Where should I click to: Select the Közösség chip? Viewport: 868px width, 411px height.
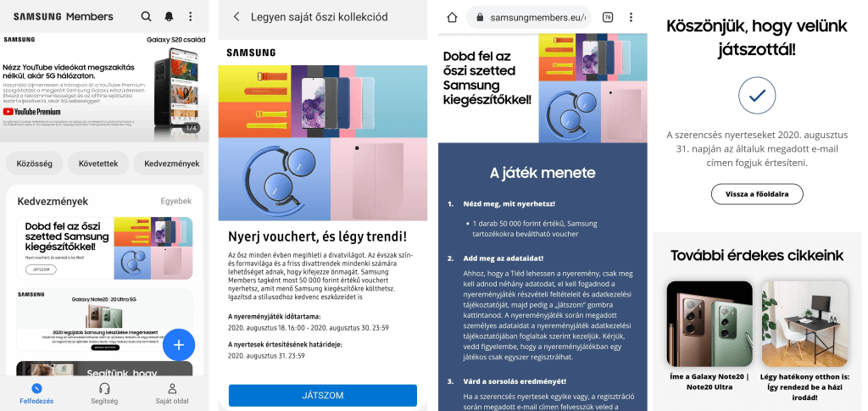point(34,164)
